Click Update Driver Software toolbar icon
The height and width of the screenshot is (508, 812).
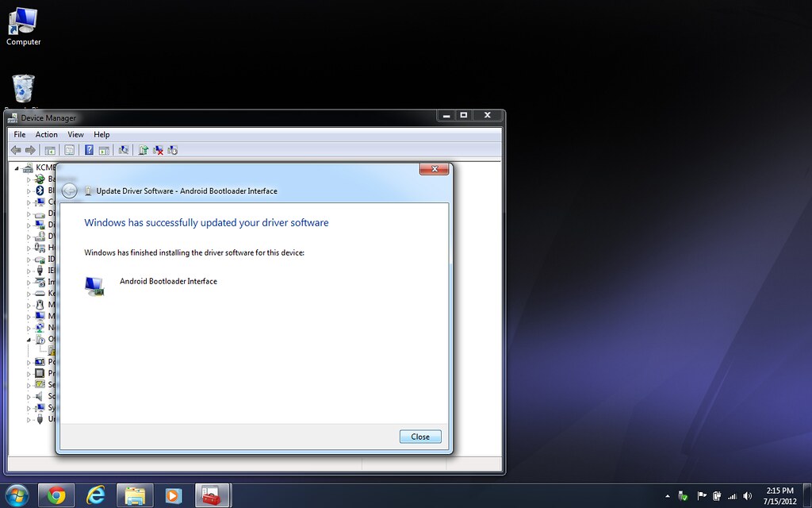click(144, 150)
